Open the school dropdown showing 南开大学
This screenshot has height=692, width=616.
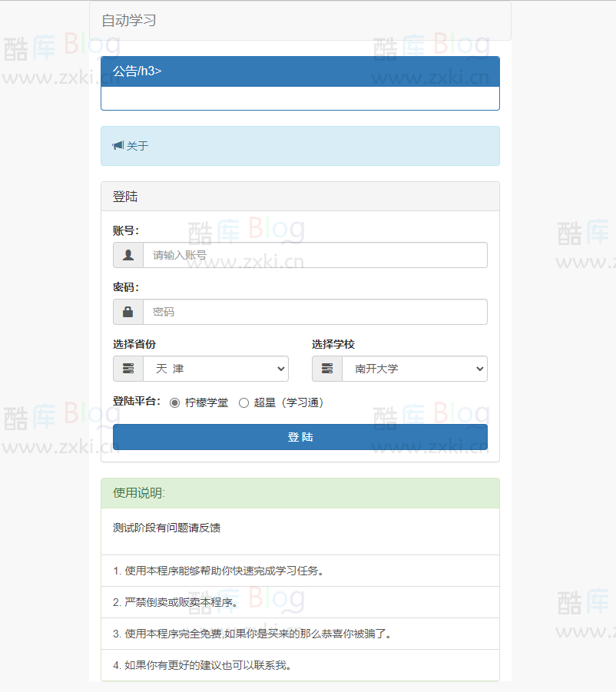pos(414,369)
